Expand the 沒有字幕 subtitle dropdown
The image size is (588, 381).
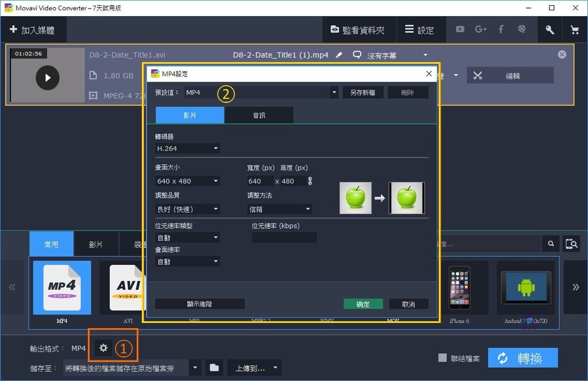tap(425, 55)
